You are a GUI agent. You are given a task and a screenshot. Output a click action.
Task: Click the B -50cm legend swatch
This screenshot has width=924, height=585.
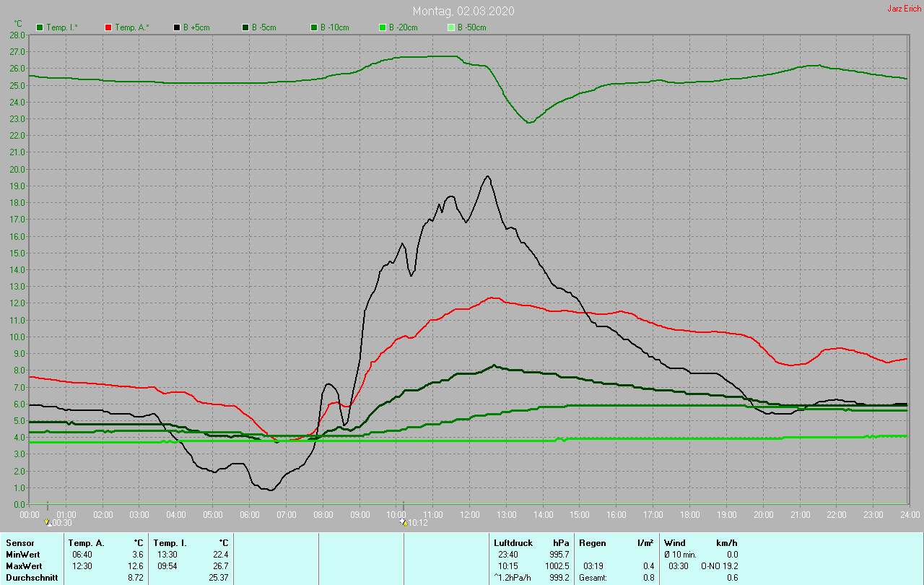[451, 27]
